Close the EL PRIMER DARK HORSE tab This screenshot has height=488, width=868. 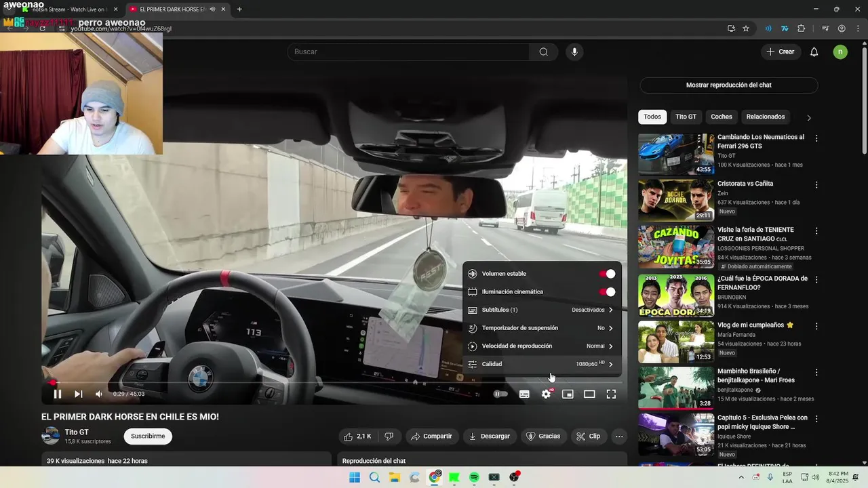tap(223, 9)
